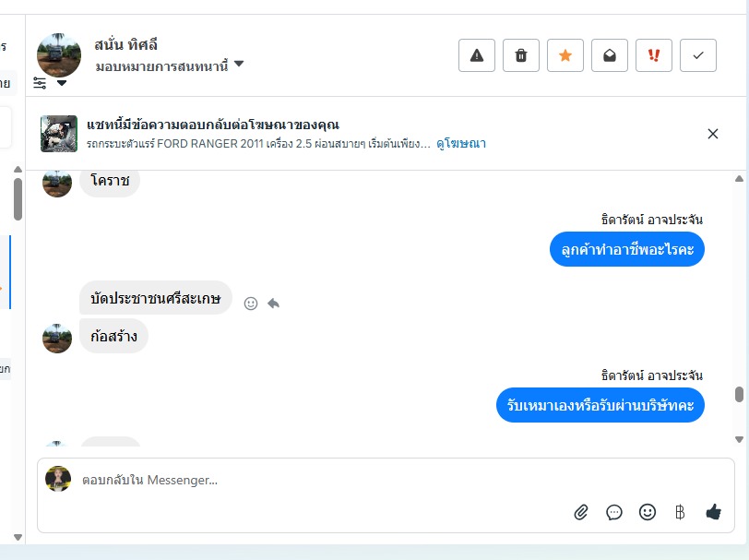Mark conversation done with checkmark button

(x=698, y=55)
